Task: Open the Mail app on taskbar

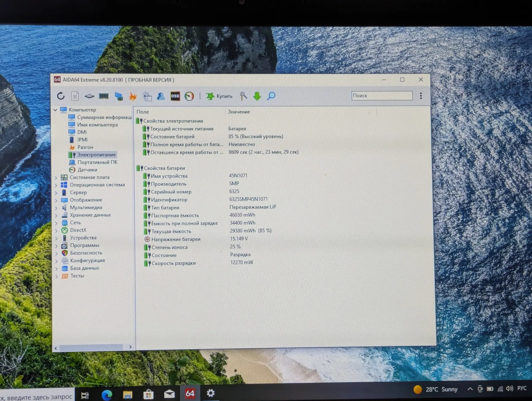Action: (x=169, y=394)
